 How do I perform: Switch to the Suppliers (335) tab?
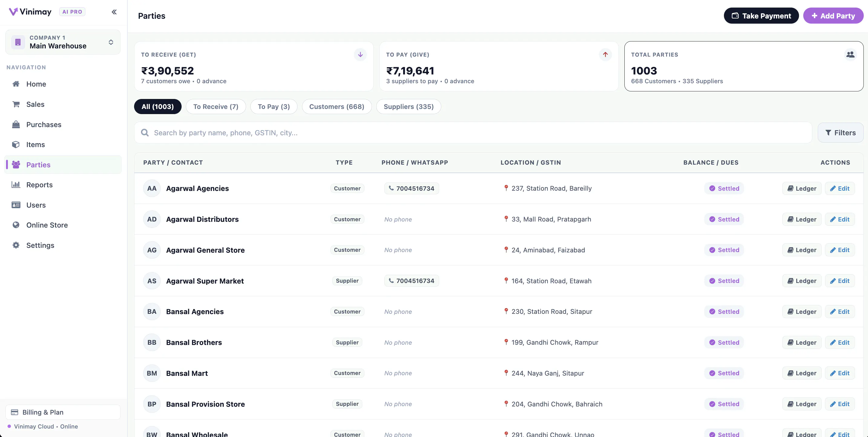pos(408,107)
